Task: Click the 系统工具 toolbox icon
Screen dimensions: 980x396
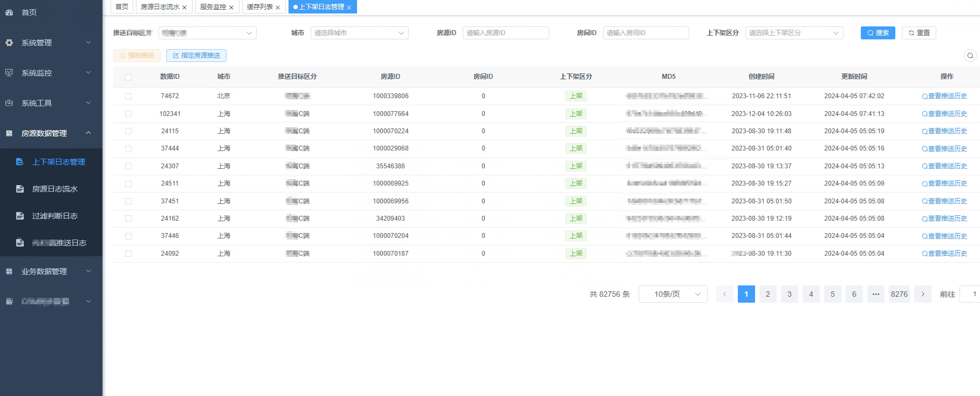Action: pos(9,103)
